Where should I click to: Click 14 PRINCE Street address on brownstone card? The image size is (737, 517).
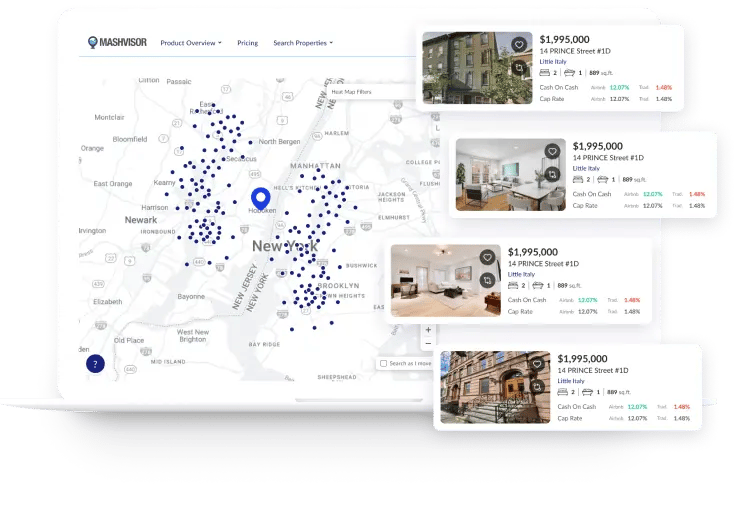coord(593,370)
